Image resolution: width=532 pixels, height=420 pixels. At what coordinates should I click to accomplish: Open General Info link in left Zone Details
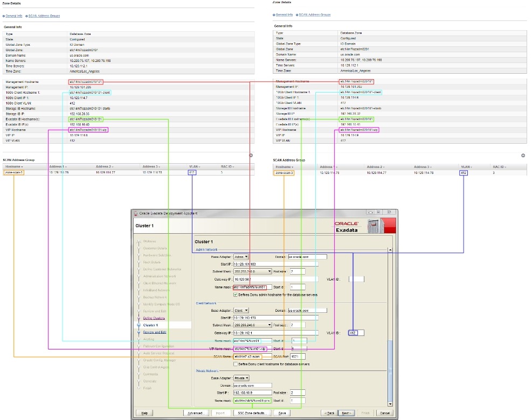click(x=13, y=16)
